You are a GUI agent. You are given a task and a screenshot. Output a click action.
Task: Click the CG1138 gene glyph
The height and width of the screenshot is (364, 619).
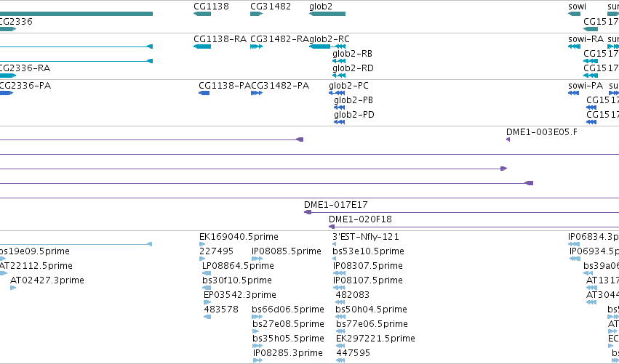point(202,14)
